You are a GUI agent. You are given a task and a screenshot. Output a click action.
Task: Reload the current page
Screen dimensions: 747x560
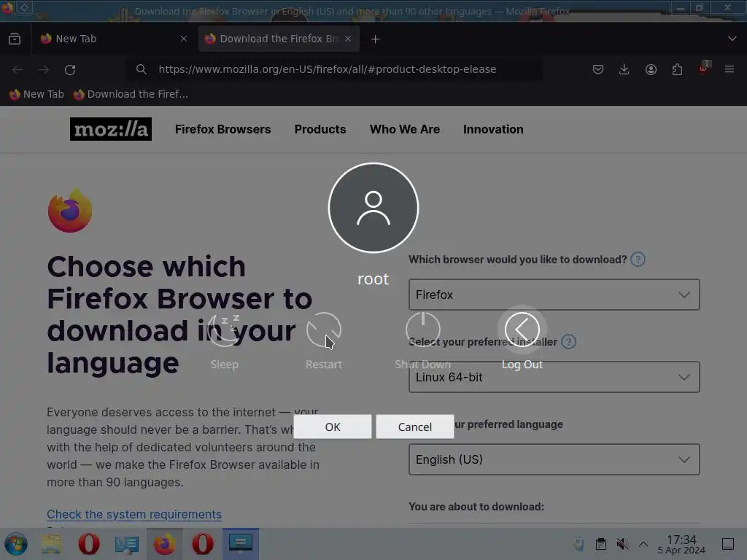coord(70,69)
